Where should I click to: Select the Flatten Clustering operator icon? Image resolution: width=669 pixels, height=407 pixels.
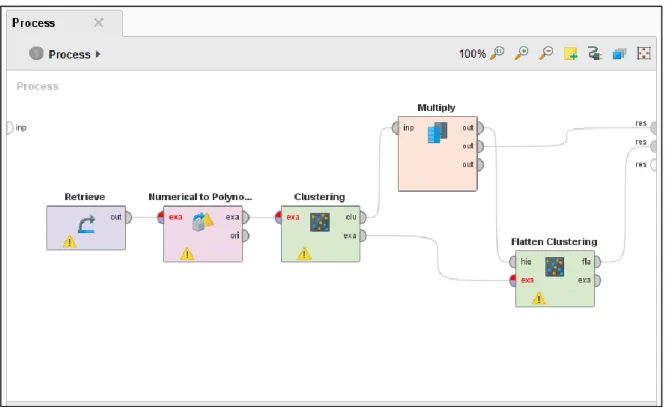click(x=555, y=267)
